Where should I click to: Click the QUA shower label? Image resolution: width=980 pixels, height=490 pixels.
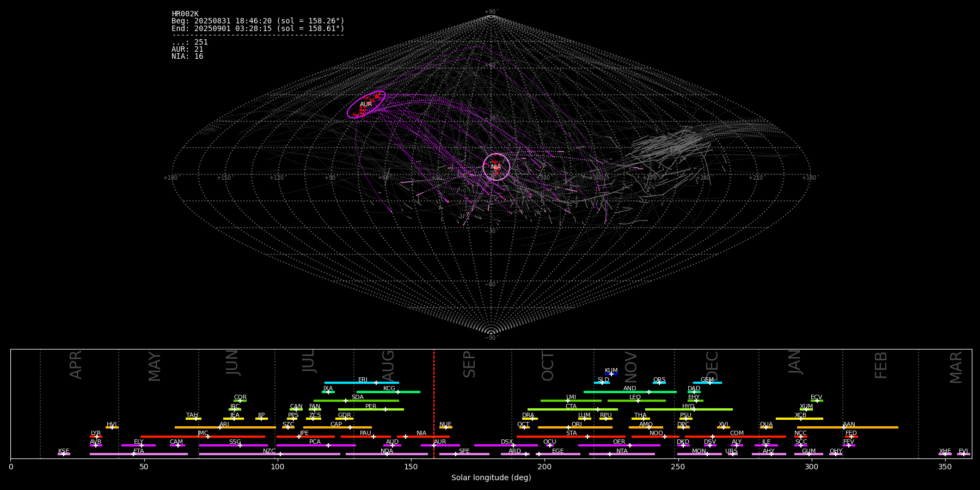(766, 425)
